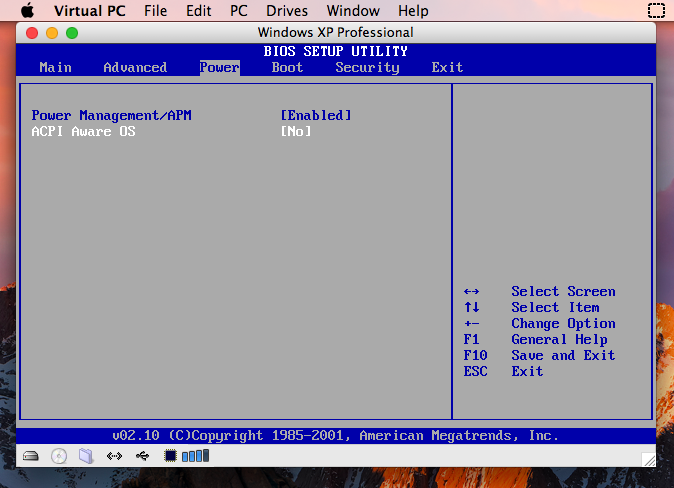
Task: Select the ACPI Aware OS setting
Action: 83,131
